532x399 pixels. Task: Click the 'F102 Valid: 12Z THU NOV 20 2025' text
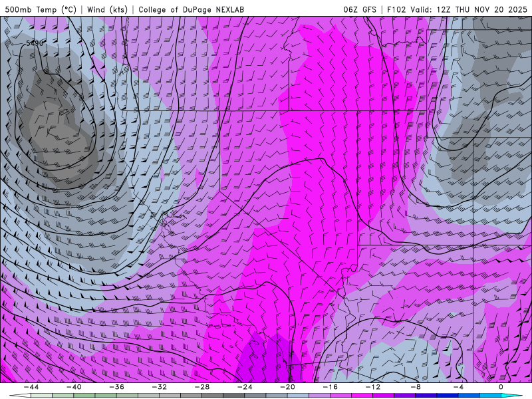457,9
